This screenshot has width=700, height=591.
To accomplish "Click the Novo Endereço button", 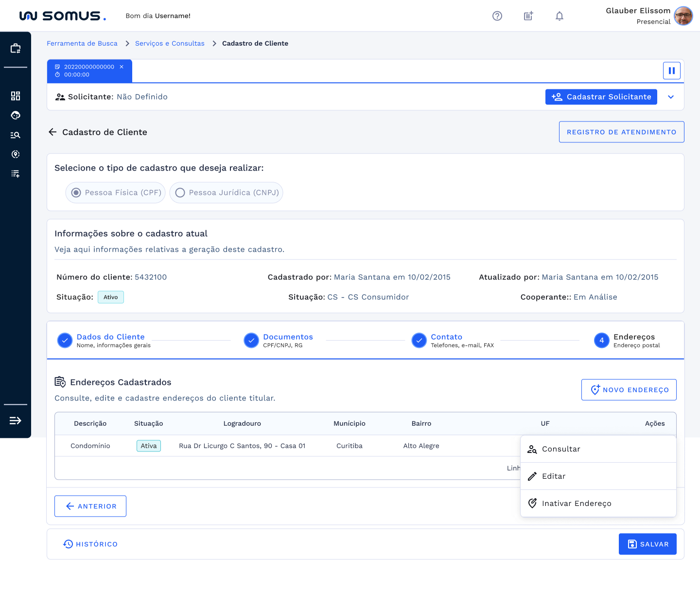I will coord(629,390).
